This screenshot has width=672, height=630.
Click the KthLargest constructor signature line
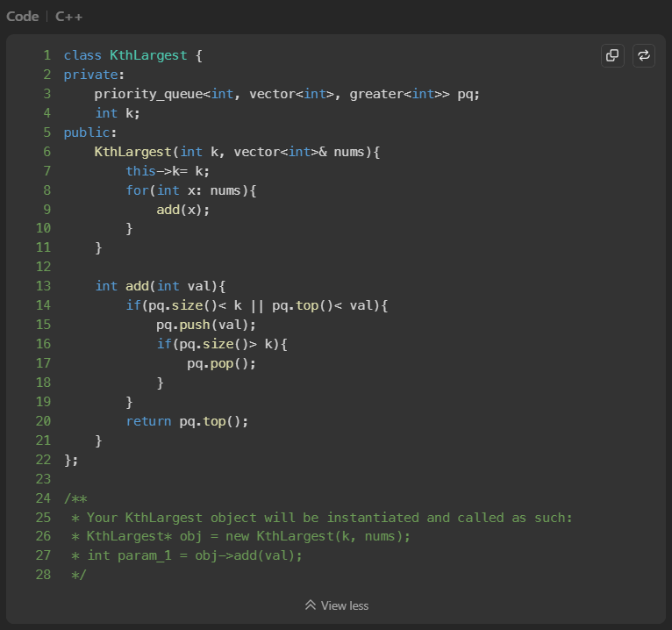pyautogui.click(x=237, y=152)
